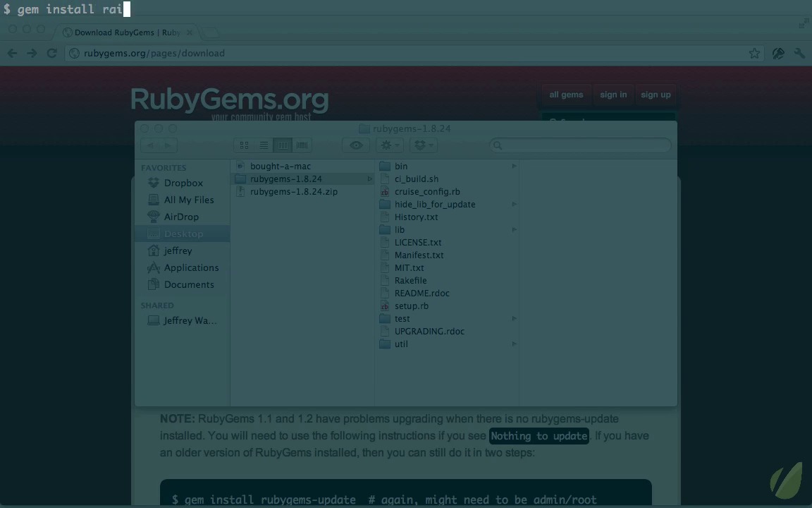This screenshot has width=812, height=508.
Task: Go forward in the Chrome browser
Action: pos(32,54)
